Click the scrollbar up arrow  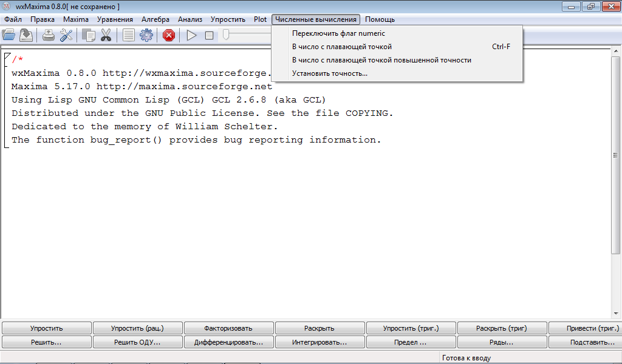click(x=616, y=51)
